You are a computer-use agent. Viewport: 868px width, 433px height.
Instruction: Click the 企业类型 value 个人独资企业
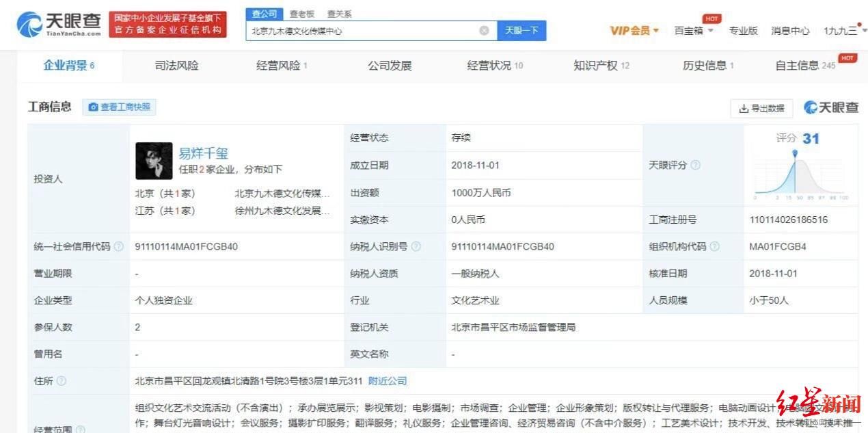(164, 300)
